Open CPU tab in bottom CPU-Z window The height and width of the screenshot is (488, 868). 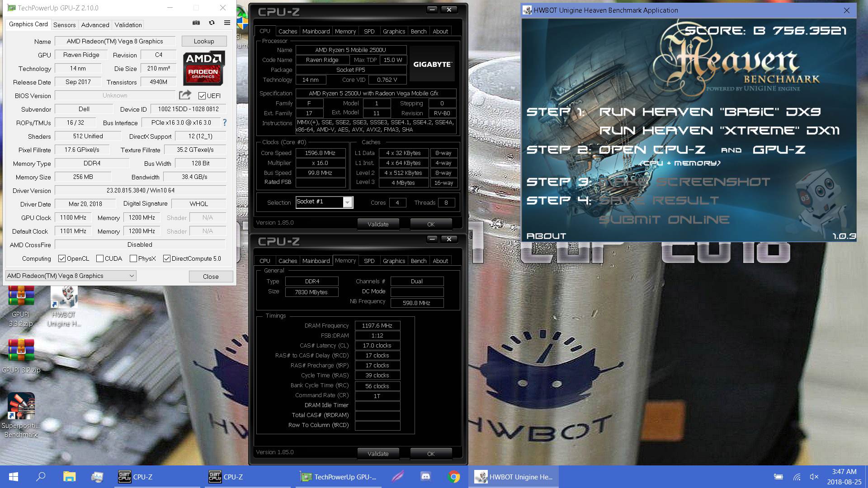[x=265, y=261]
